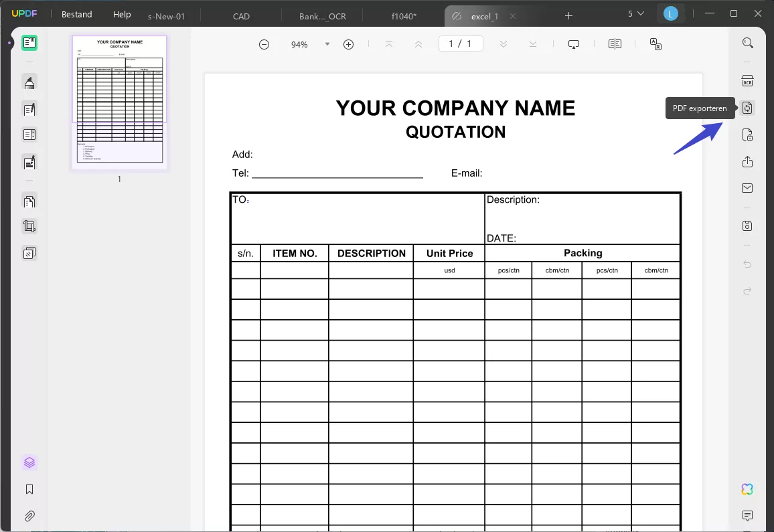Save the document with the save icon
774x532 pixels.
coord(747,226)
